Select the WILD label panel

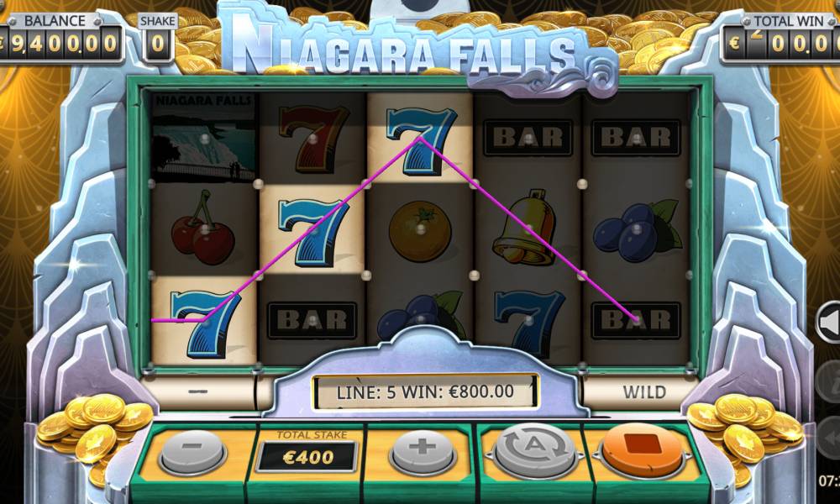(x=643, y=391)
